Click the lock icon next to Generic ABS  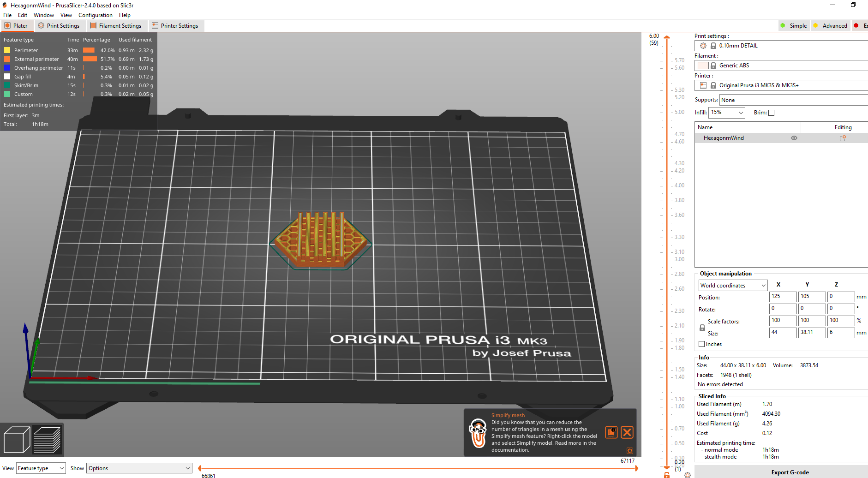[x=713, y=65]
